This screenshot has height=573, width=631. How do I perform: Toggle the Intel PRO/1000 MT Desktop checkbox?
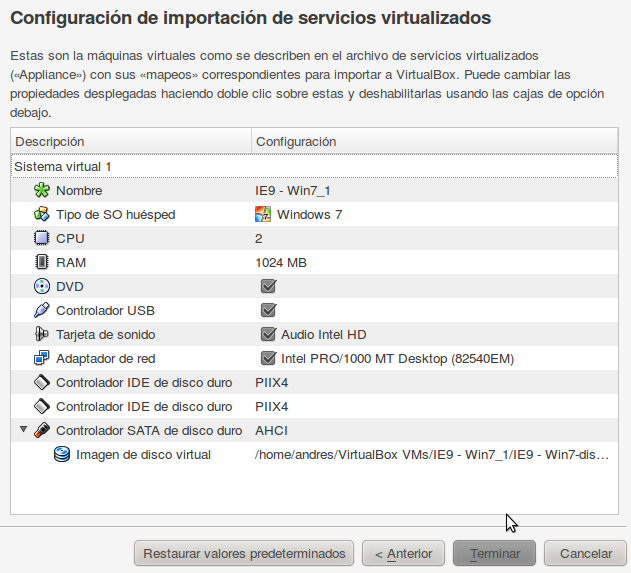pyautogui.click(x=268, y=358)
